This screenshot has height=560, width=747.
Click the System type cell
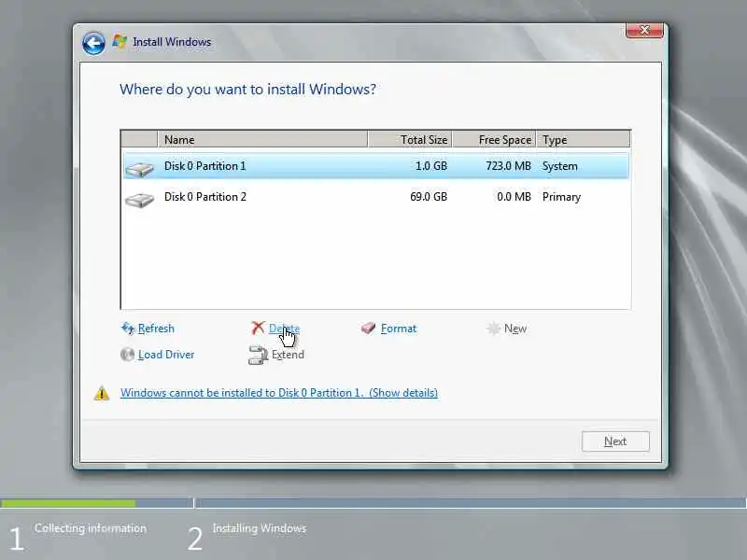pos(559,166)
